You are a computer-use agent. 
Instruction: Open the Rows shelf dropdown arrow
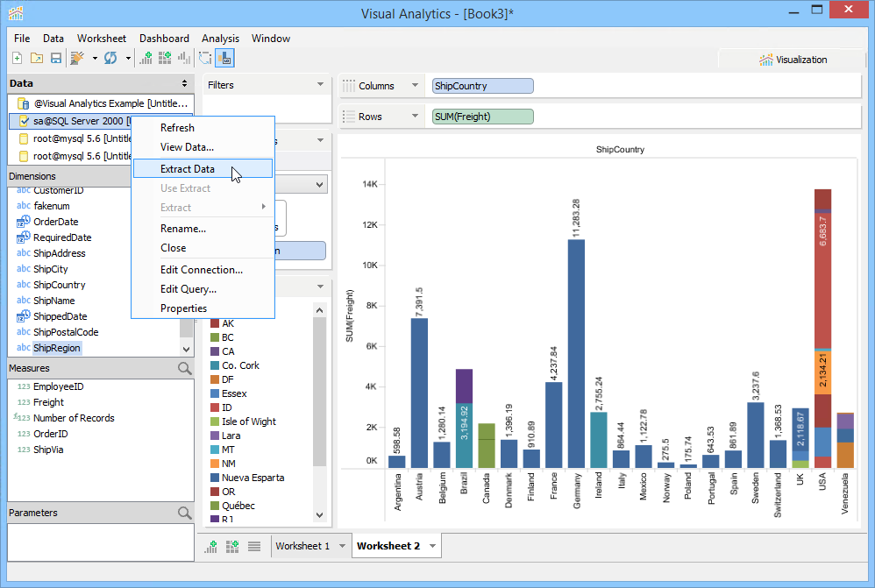[x=415, y=116]
